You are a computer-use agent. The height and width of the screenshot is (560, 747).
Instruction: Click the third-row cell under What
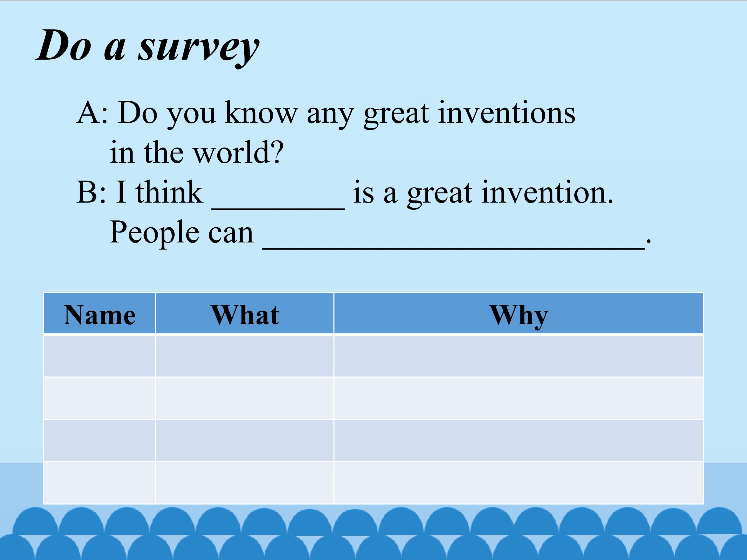[245, 440]
